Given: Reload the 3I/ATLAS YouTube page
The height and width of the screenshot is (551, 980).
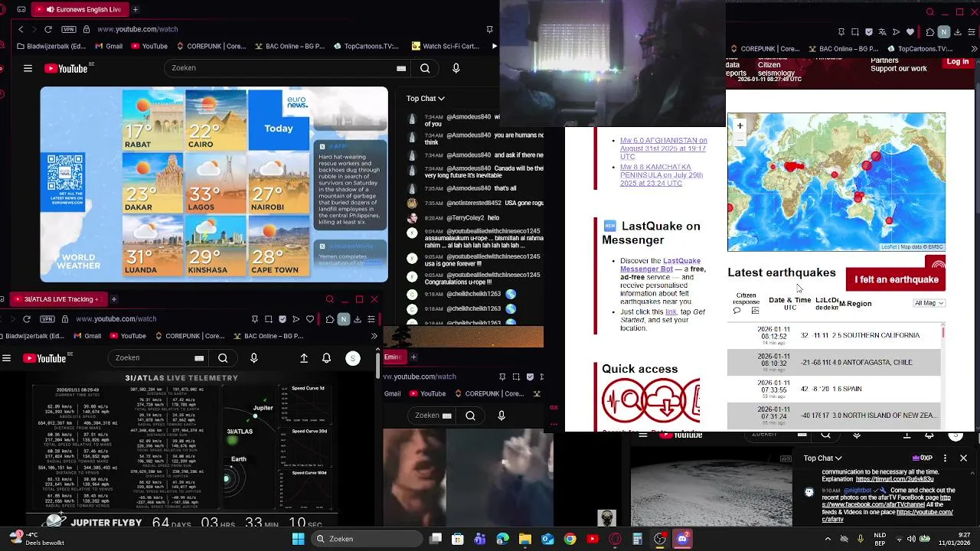Looking at the screenshot, I should tap(26, 319).
